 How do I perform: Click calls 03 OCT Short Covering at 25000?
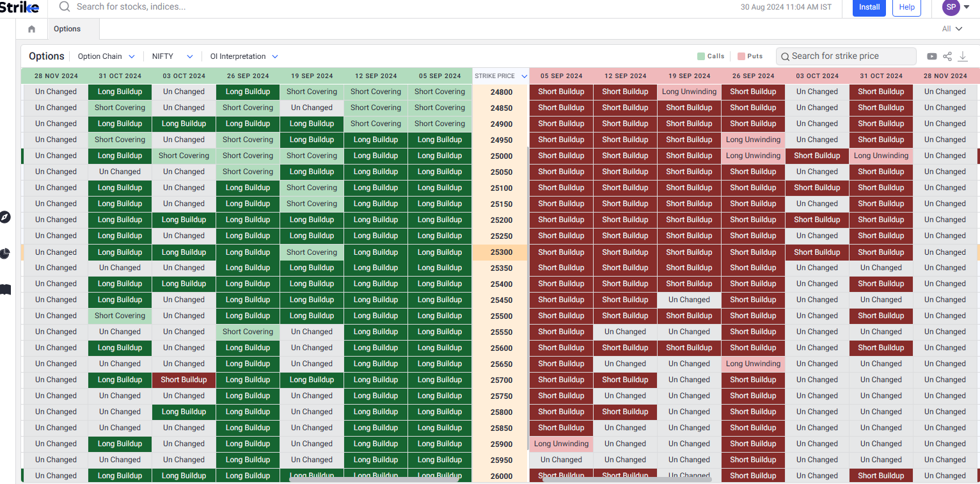(x=184, y=156)
